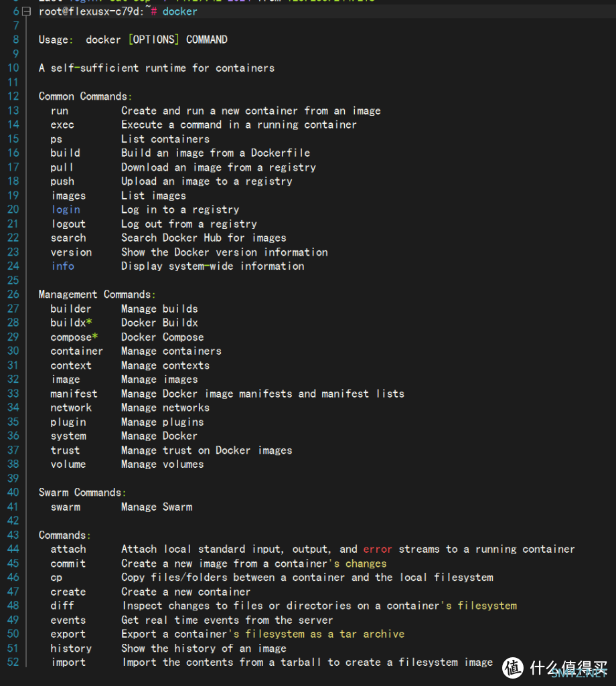The height and width of the screenshot is (686, 616).
Task: Click the 'network' command name
Action: (x=72, y=408)
